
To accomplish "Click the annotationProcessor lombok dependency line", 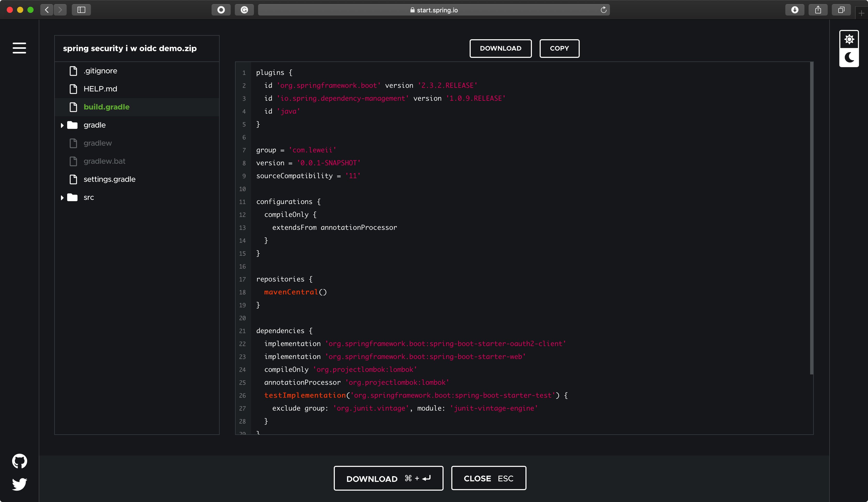I will click(357, 382).
